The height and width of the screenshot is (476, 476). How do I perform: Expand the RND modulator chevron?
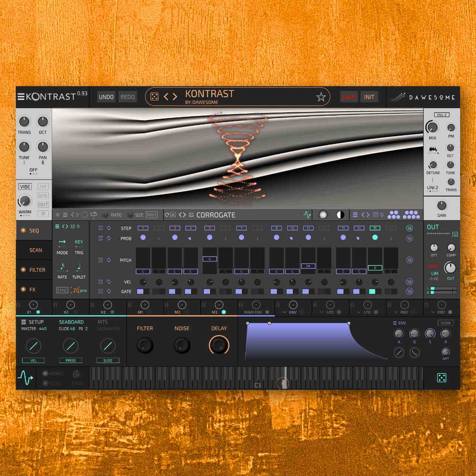[x=396, y=312]
